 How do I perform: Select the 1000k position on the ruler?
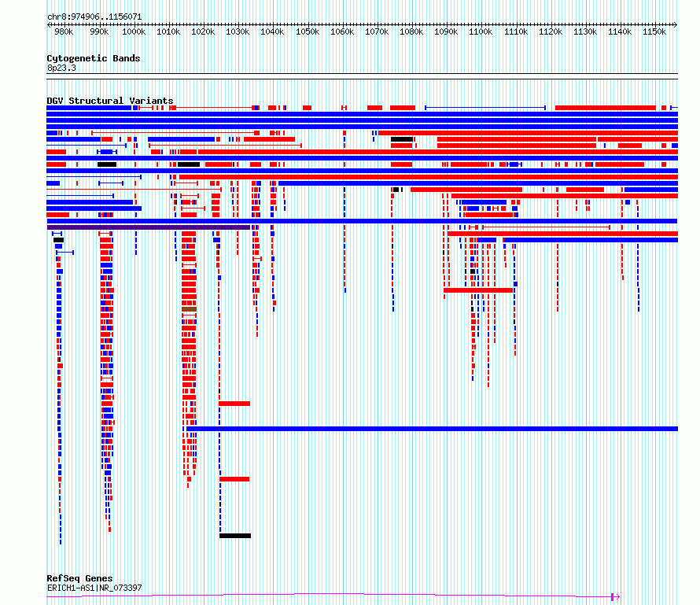click(x=134, y=31)
